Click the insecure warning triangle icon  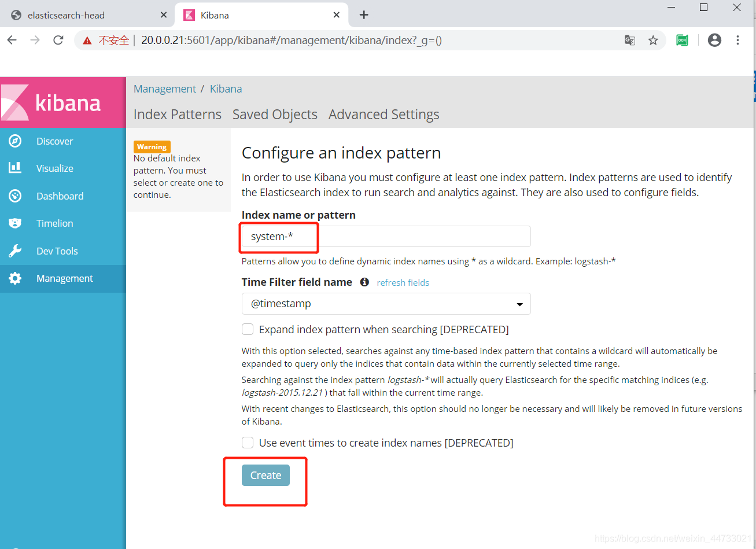[x=87, y=40]
